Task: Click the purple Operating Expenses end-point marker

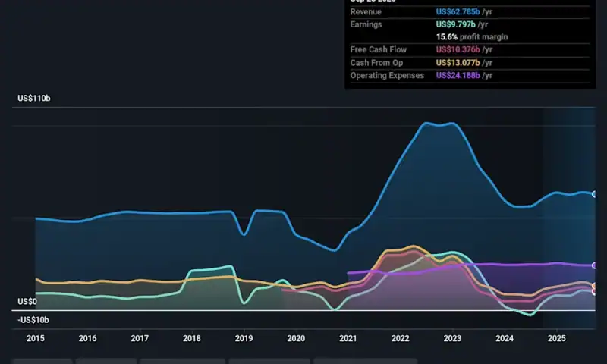Action: pos(595,265)
